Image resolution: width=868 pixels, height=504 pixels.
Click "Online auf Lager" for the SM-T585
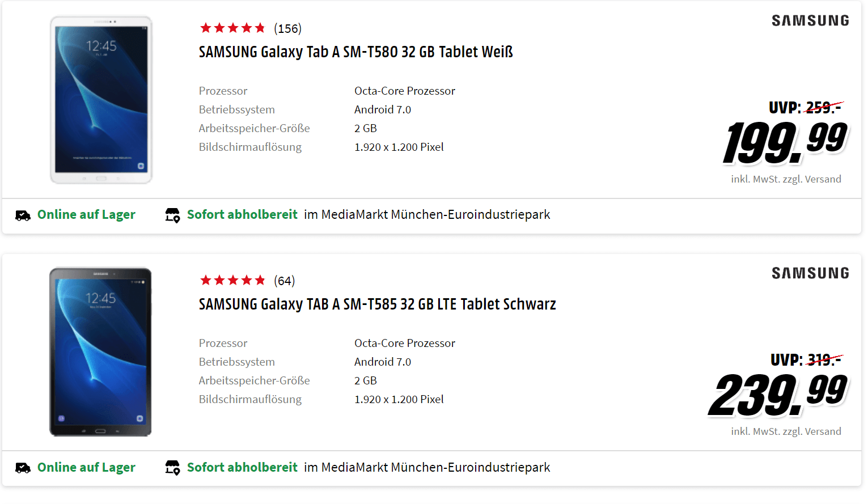coord(86,468)
